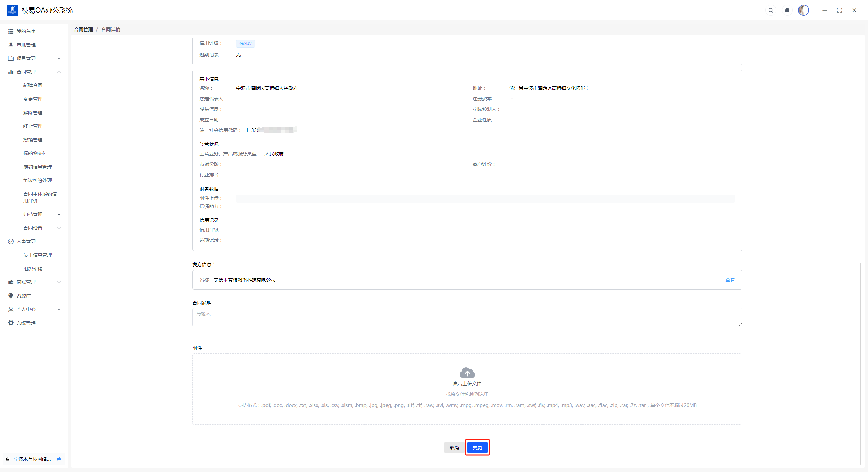868x472 pixels.
Task: Click the search magnifier icon
Action: click(771, 10)
